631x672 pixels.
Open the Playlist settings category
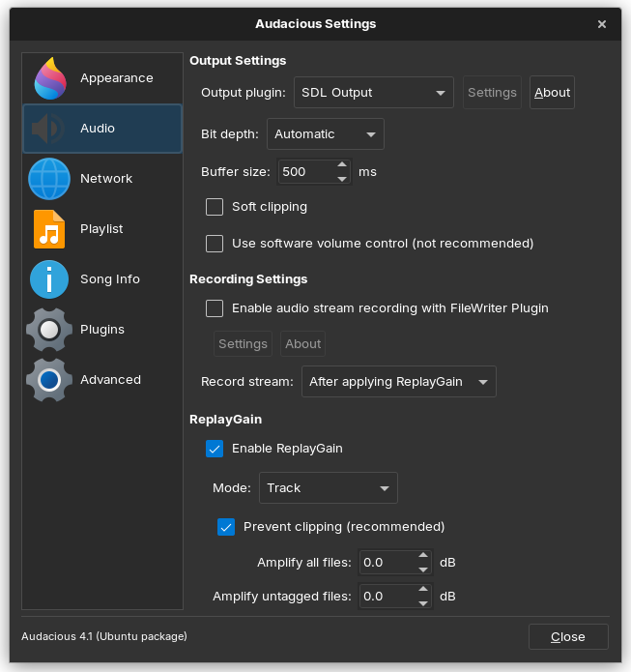click(x=101, y=229)
